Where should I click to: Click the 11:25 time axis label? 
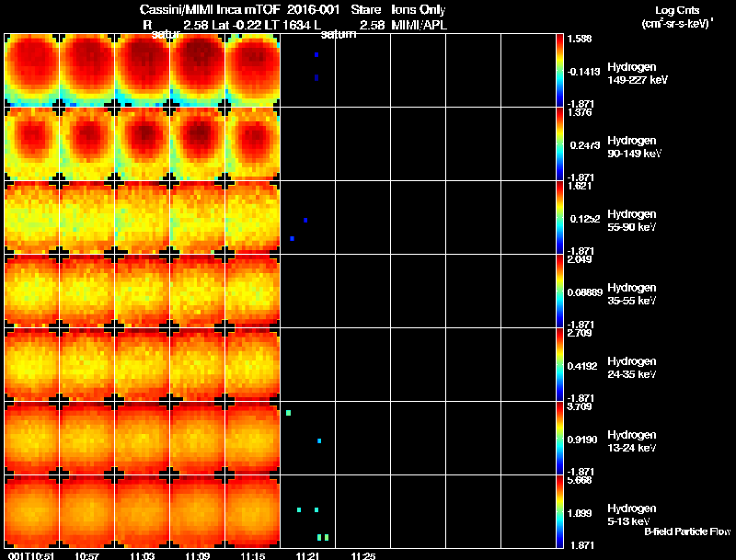coord(362,555)
